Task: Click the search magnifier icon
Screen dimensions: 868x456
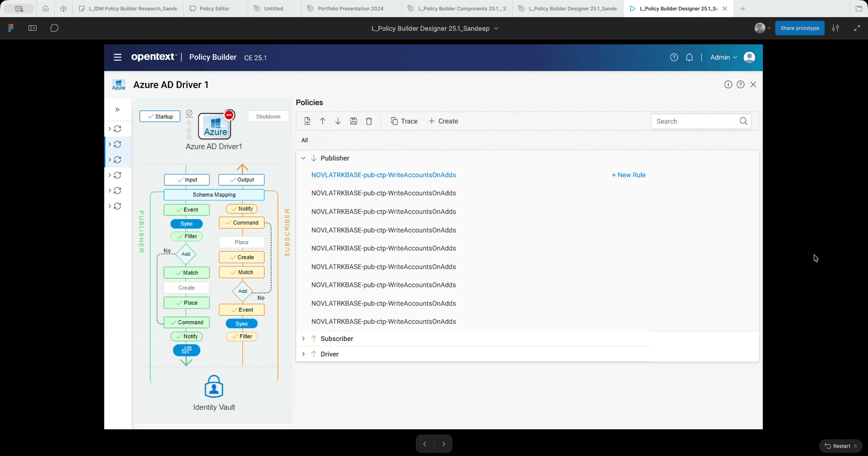Action: (x=744, y=121)
